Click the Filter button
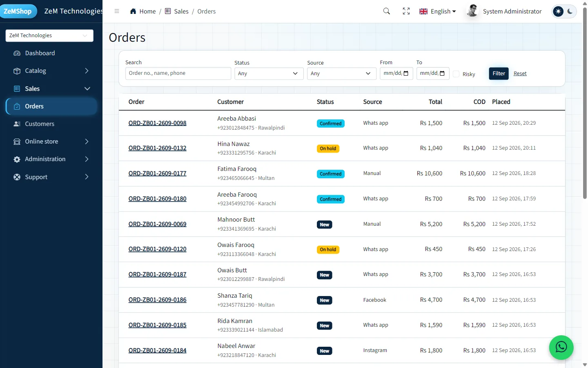The width and height of the screenshot is (588, 368). pyautogui.click(x=499, y=74)
